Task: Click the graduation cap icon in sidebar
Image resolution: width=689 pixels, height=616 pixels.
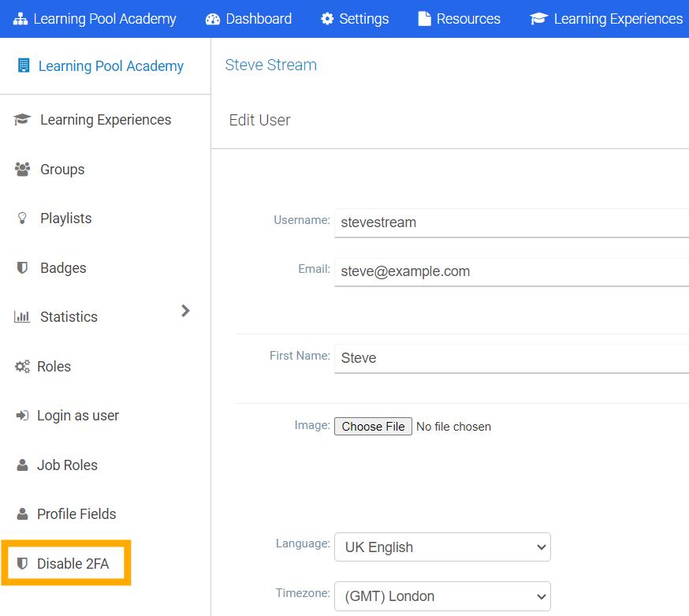Action: (x=22, y=120)
